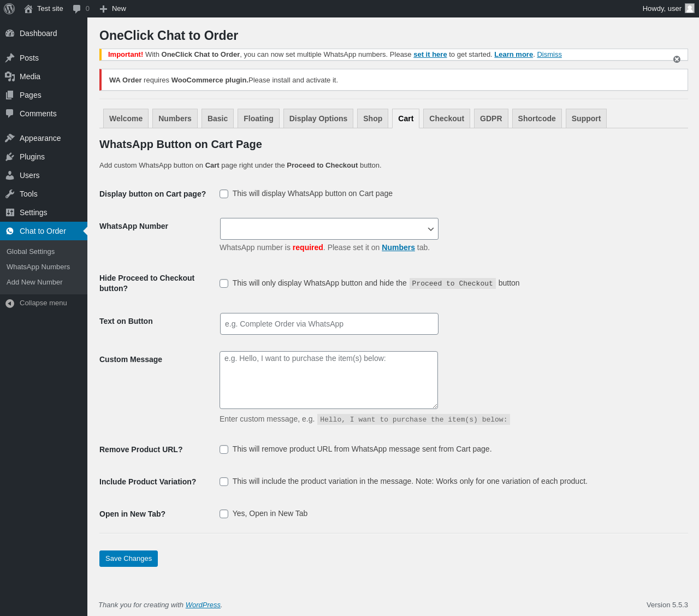The width and height of the screenshot is (699, 616).
Task: Click the plus icon for New content
Action: [x=103, y=9]
